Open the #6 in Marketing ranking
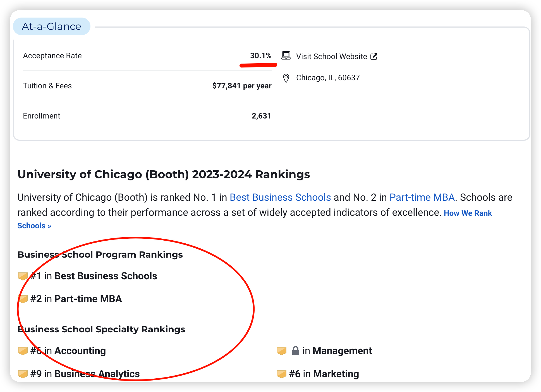The height and width of the screenshot is (392, 541). 324,374
